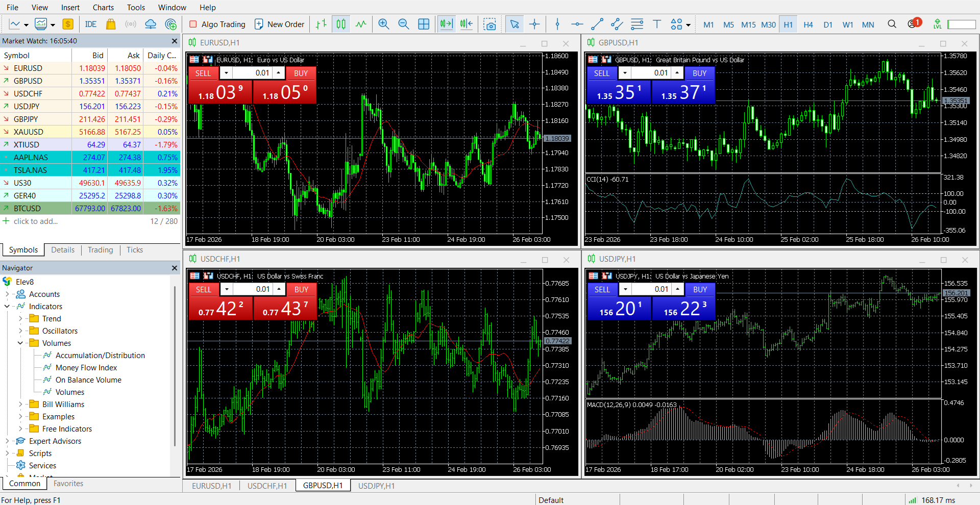Open the VPS cloud hosting icon
980x505 pixels.
point(151,24)
